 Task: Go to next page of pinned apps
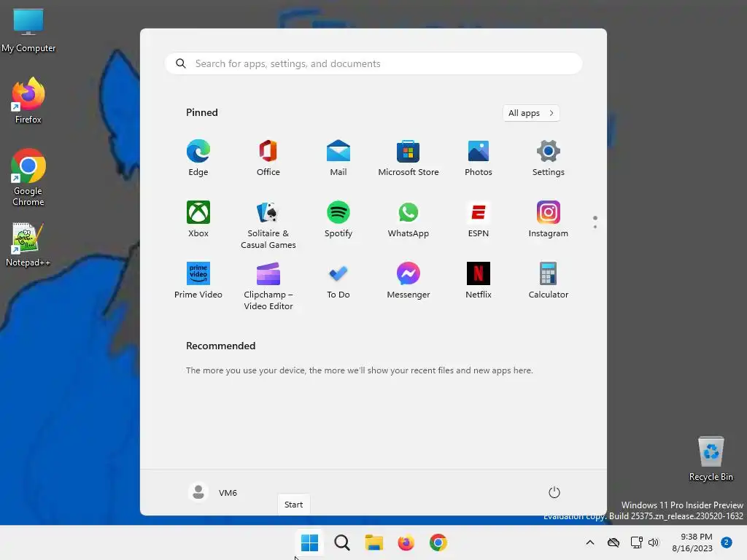point(595,227)
